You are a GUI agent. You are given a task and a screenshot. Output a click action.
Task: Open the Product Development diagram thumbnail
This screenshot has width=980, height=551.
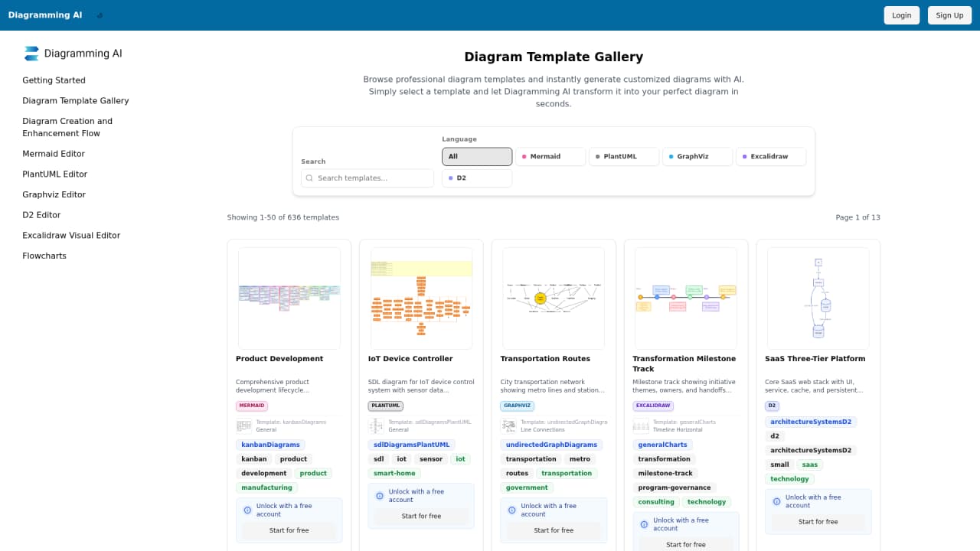289,298
